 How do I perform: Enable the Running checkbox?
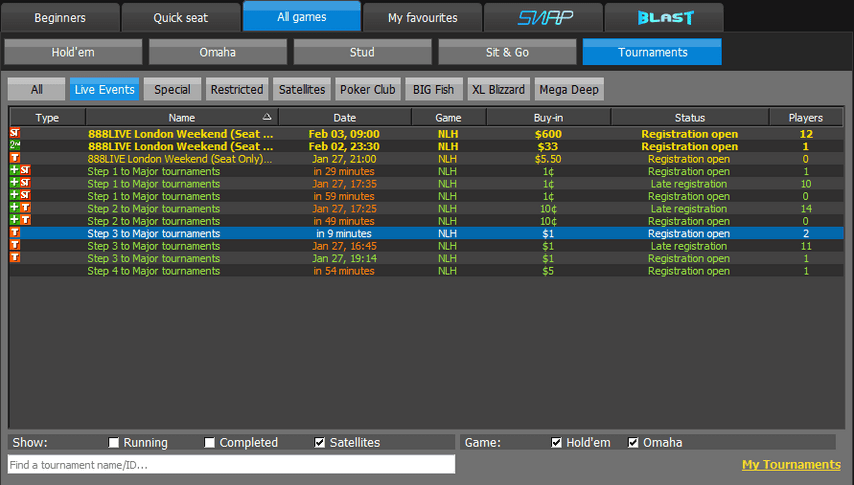[x=113, y=442]
